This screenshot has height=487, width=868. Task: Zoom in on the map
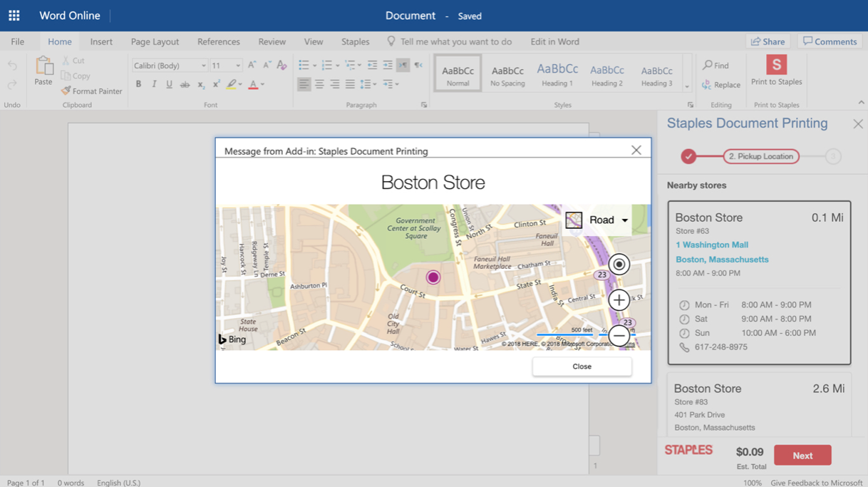(x=619, y=300)
